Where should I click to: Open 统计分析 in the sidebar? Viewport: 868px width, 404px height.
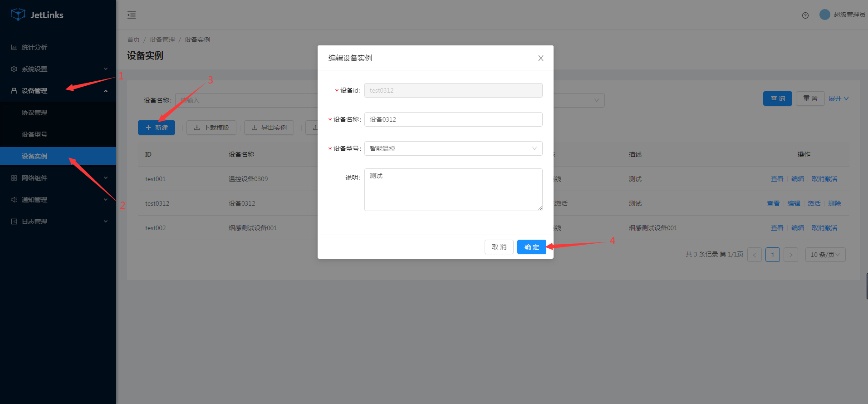(x=34, y=47)
